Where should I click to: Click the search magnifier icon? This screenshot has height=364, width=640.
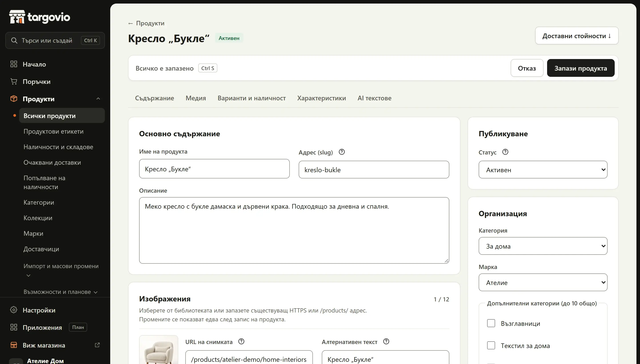14,40
